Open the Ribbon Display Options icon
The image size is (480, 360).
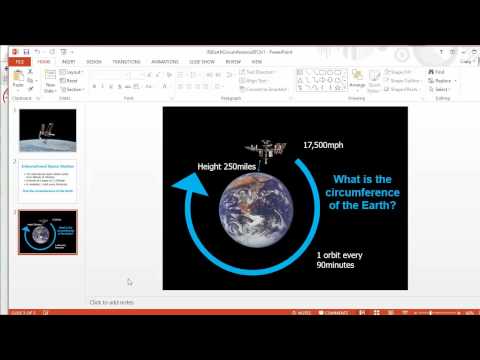click(452, 52)
